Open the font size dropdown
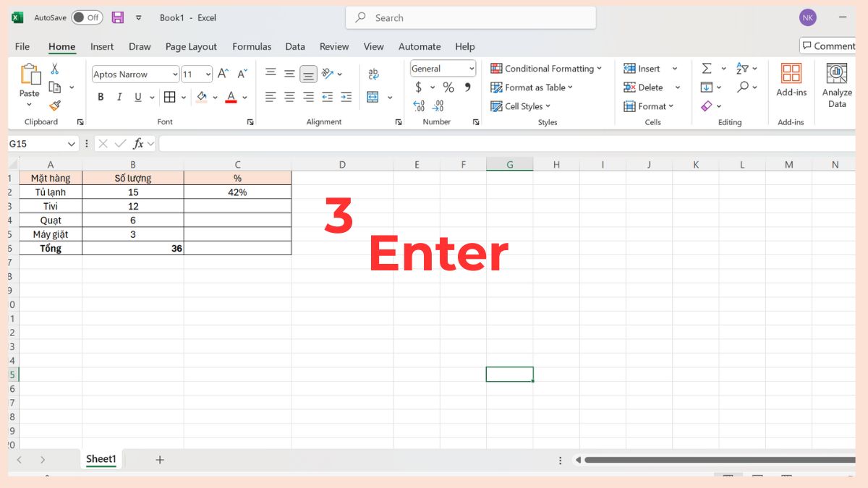The width and height of the screenshot is (868, 488). [208, 74]
